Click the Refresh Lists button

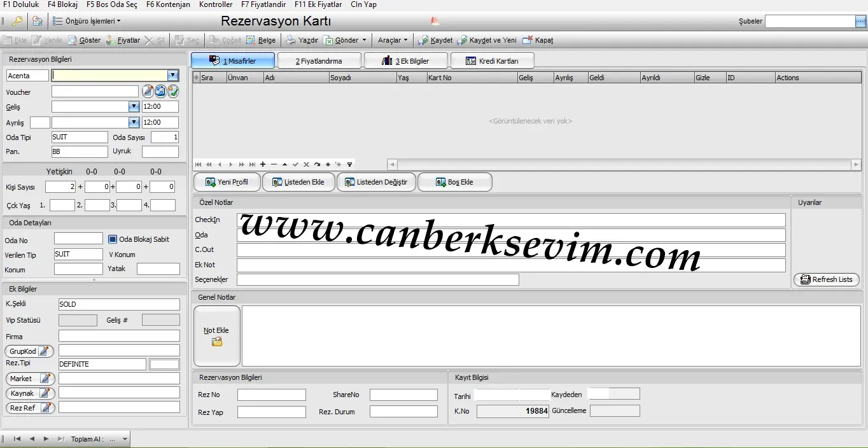tap(827, 279)
